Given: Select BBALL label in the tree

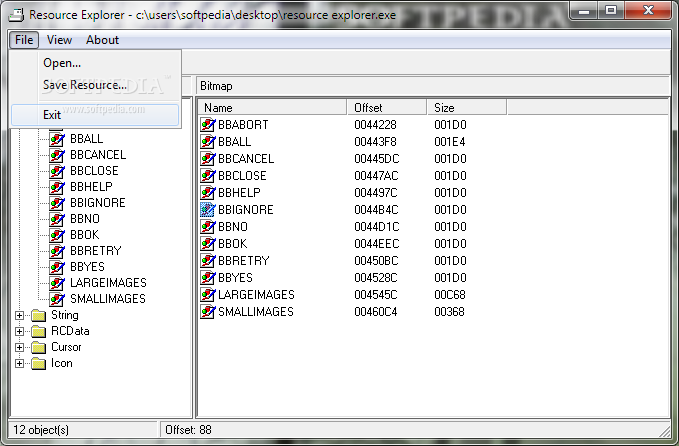Looking at the screenshot, I should [87, 139].
